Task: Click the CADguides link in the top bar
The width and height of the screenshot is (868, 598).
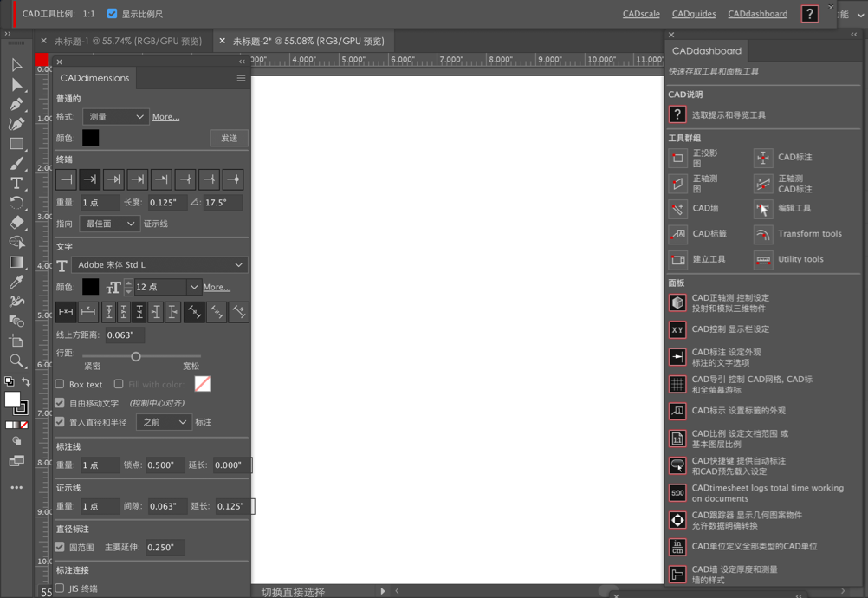Action: coord(694,14)
